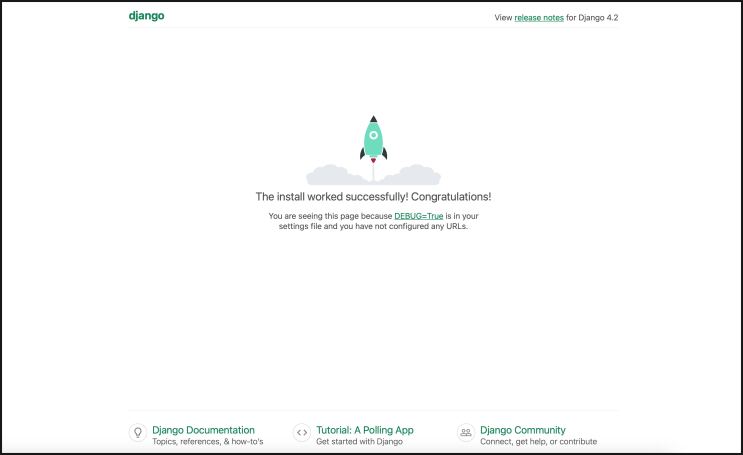Click 'The install worked successfully! Congratulations!' heading
The width and height of the screenshot is (743, 455).
tap(373, 197)
